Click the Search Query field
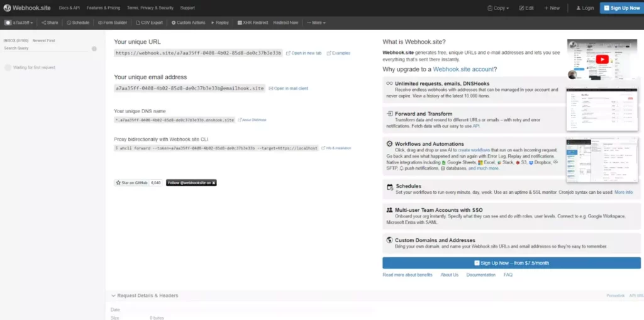The image size is (644, 320). (x=45, y=48)
